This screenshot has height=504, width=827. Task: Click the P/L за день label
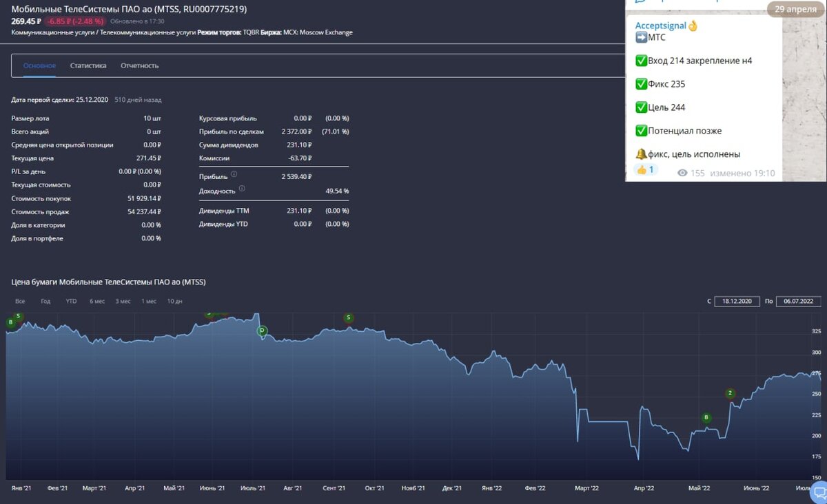tap(29, 171)
